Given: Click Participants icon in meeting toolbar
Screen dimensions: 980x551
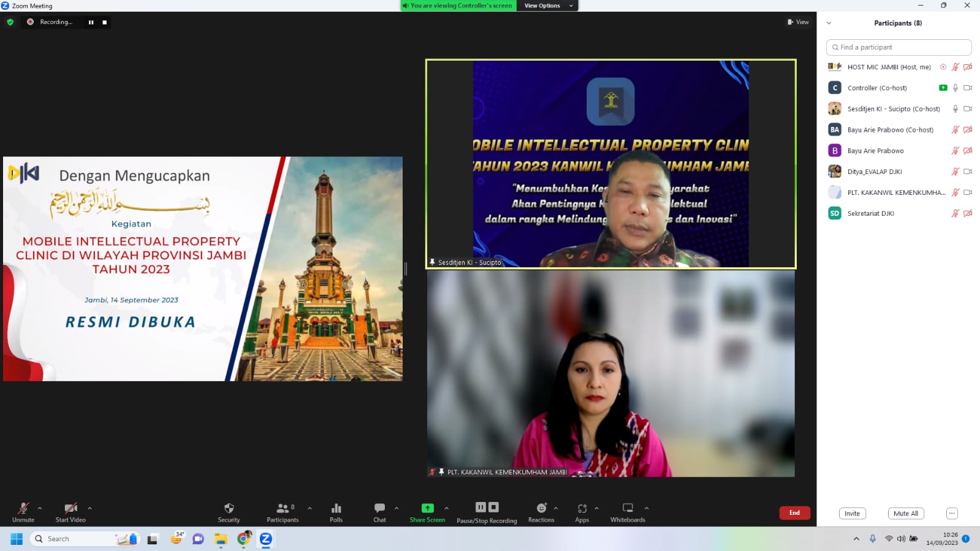Looking at the screenshot, I should click(283, 512).
